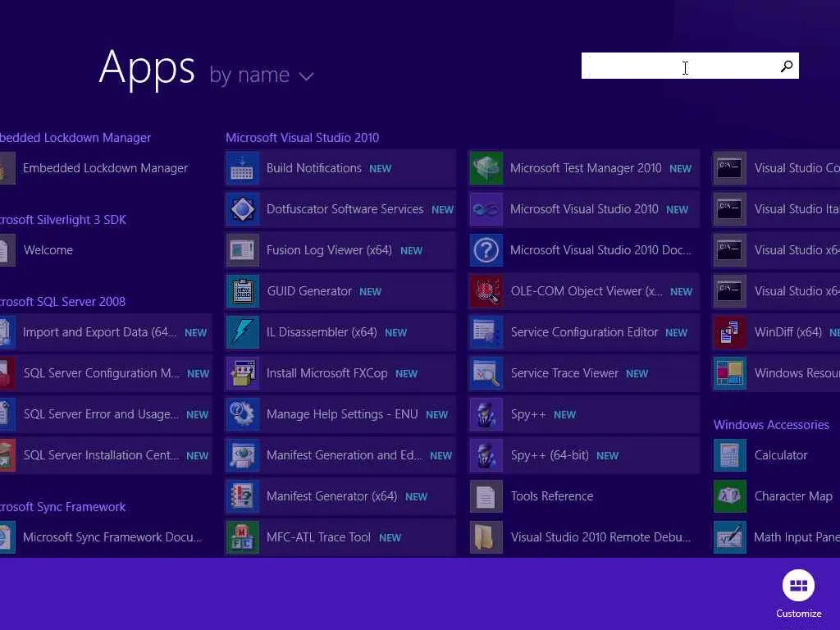Launch Dotfuscator Software Services icon
This screenshot has height=630, width=840.
pyautogui.click(x=242, y=209)
